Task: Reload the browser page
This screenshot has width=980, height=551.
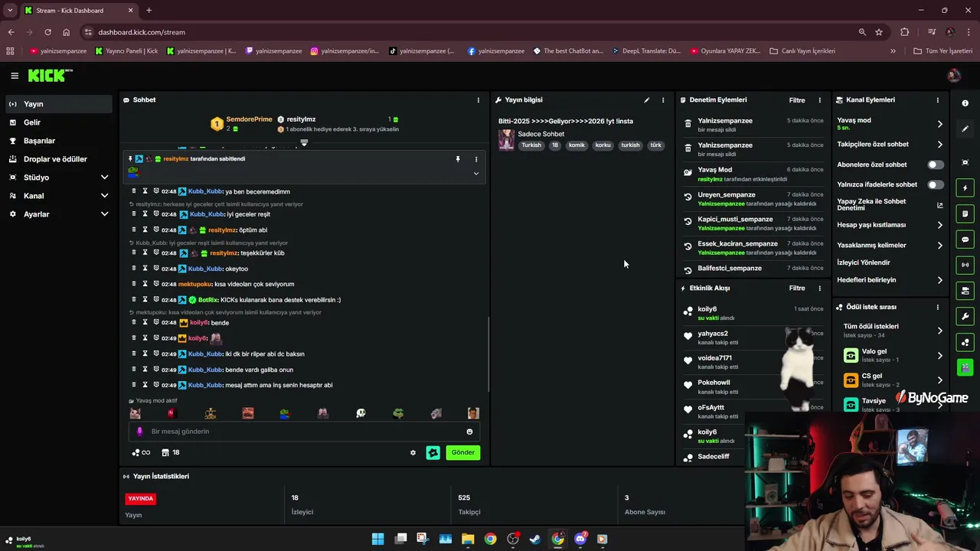Action: (x=47, y=32)
